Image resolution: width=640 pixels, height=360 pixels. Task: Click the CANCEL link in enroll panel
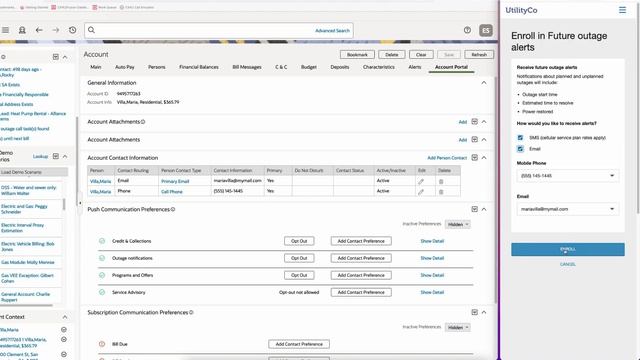tap(568, 264)
